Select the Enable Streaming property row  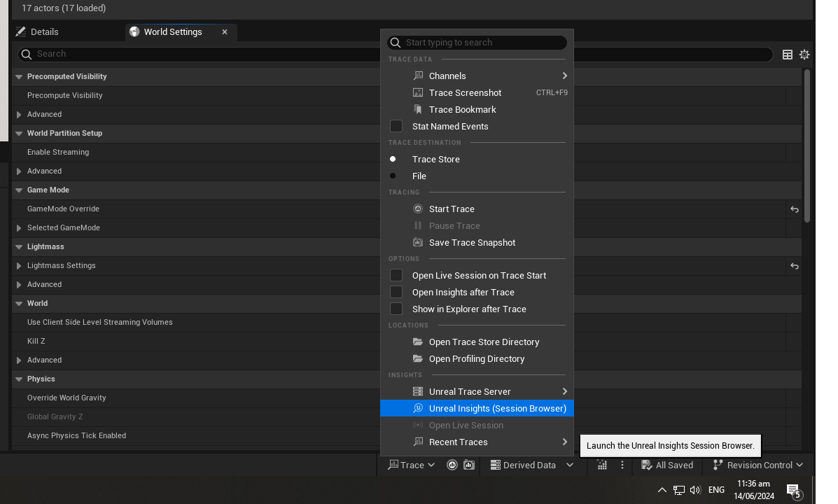pyautogui.click(x=407, y=153)
